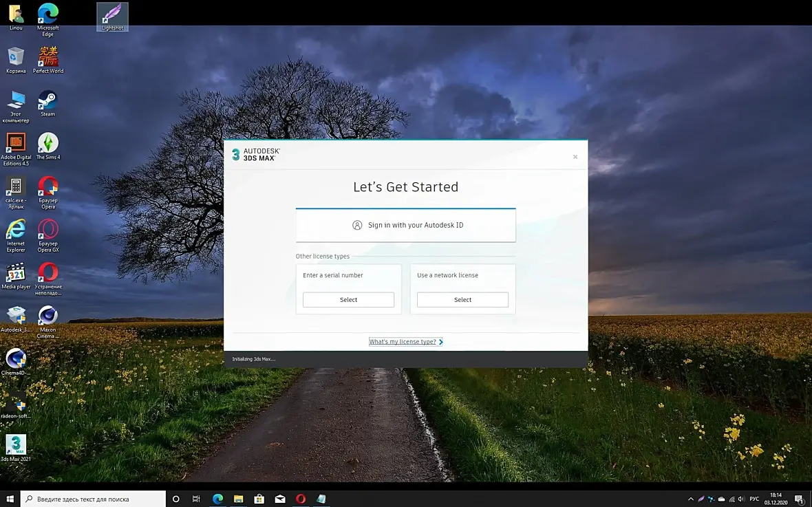Close the Autodesk 3ds Max dialog
The width and height of the screenshot is (812, 507).
pos(575,157)
